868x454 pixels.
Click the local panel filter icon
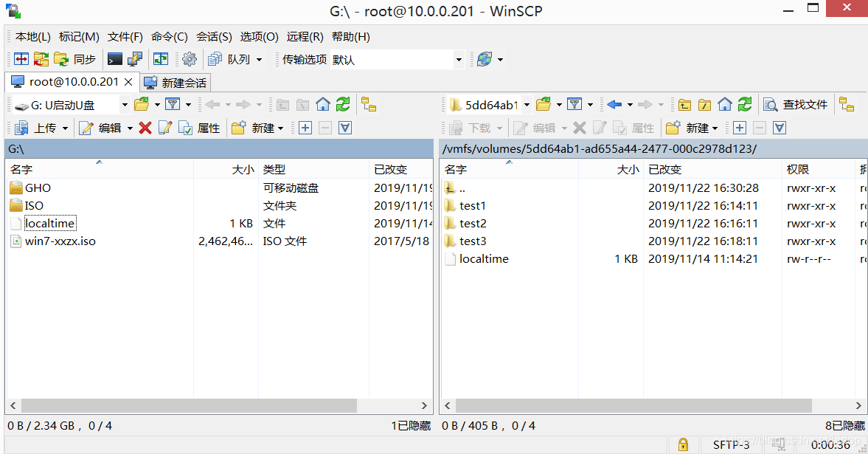click(173, 104)
